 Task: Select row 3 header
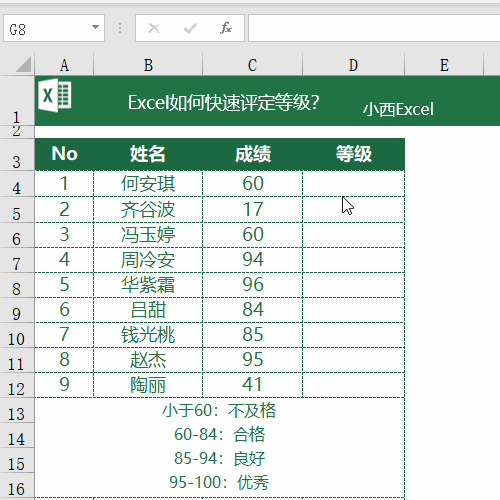[x=17, y=154]
